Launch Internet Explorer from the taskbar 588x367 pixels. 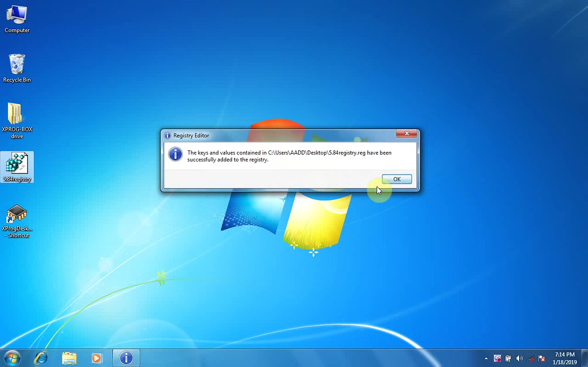click(x=41, y=358)
